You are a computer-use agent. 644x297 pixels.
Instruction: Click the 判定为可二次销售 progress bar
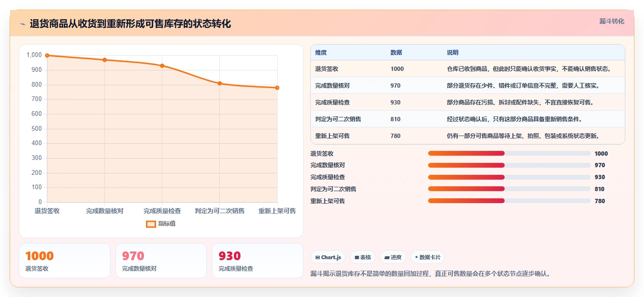509,189
